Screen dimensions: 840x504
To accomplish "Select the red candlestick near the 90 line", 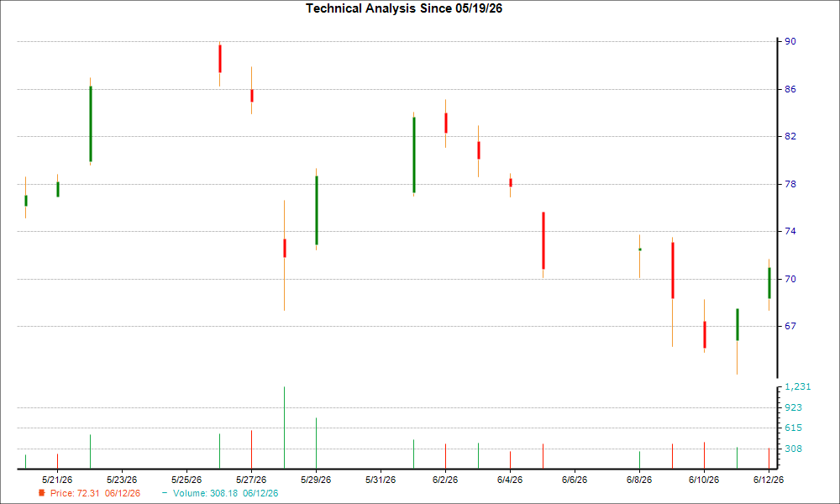I will point(219,59).
